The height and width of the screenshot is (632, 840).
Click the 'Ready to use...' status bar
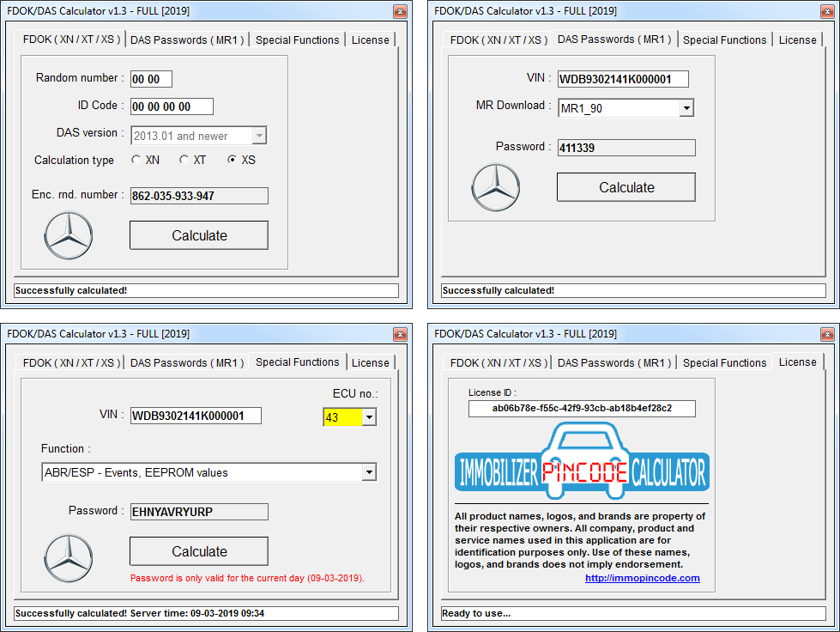tap(633, 613)
